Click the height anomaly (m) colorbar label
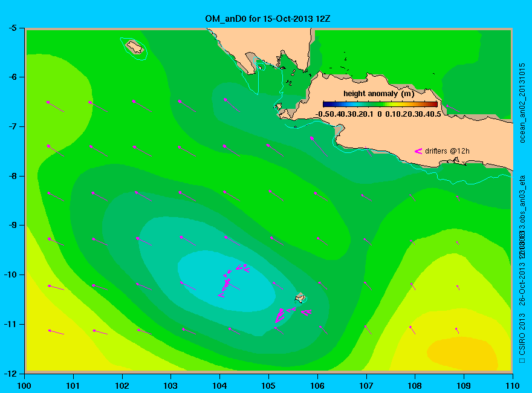This screenshot has width=532, height=393. [x=378, y=94]
